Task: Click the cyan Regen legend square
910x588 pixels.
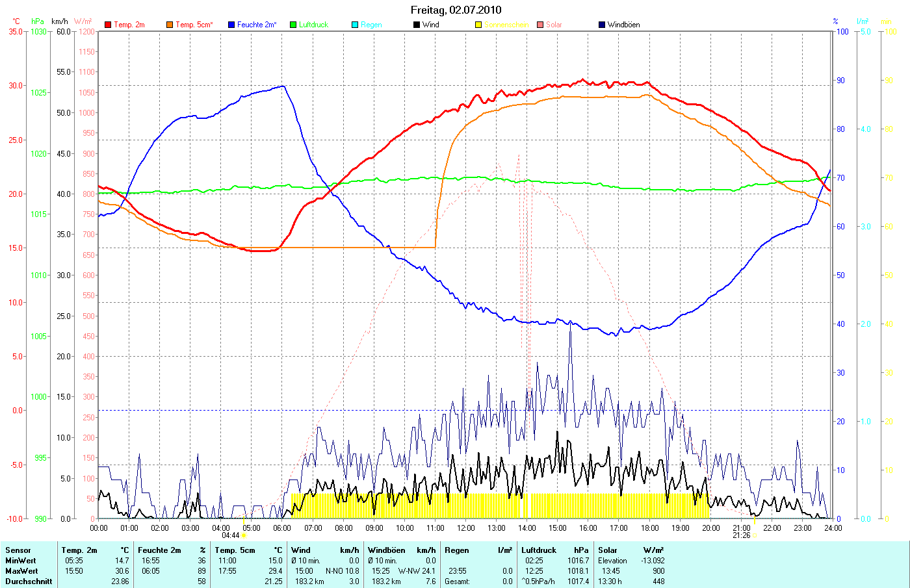Action: click(x=355, y=25)
